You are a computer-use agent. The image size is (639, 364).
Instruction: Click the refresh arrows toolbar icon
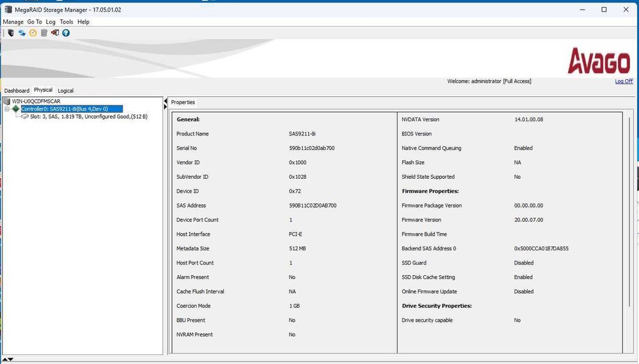[22, 33]
